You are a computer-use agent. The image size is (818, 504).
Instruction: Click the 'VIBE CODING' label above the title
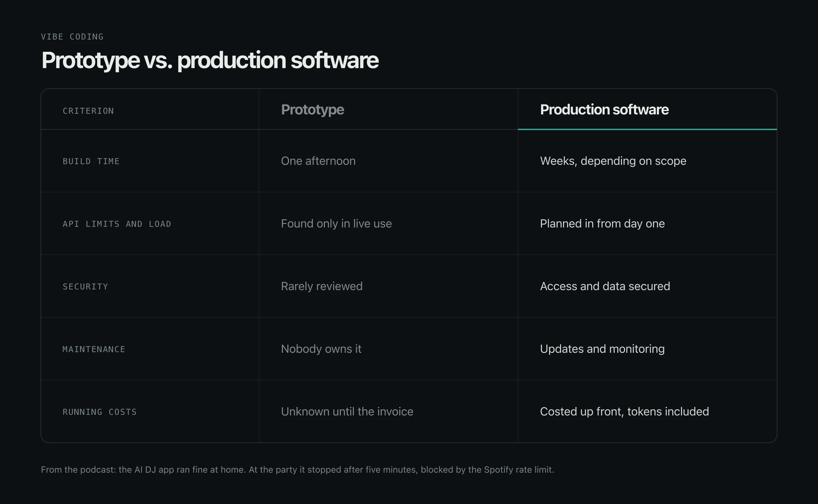click(72, 36)
